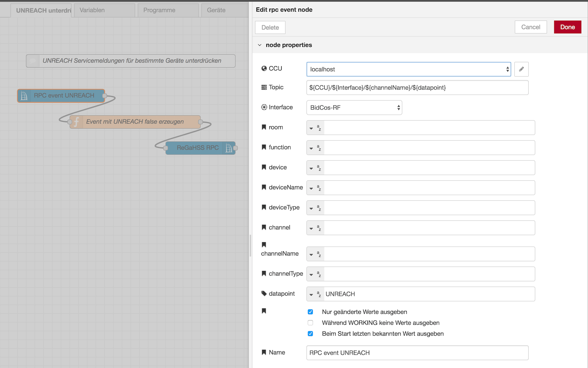Click the globe icon next to CCU label

(264, 68)
